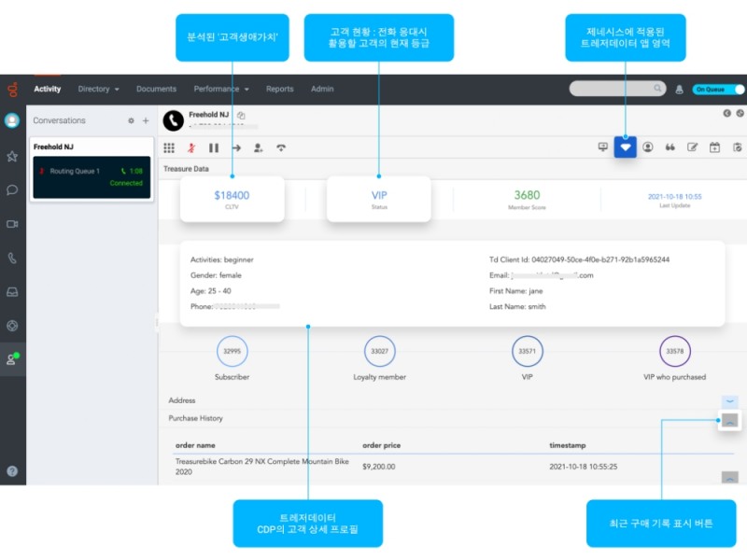
Task: Transfer the call with the arrow icon
Action: 236,147
